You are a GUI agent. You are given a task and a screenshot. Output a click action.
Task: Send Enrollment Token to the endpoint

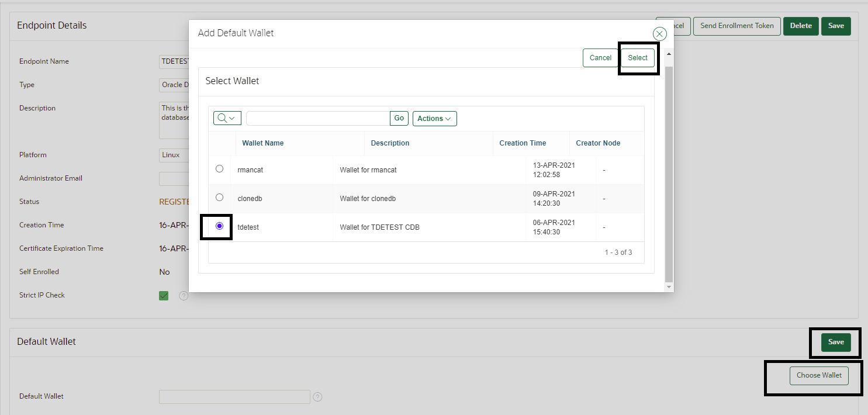pyautogui.click(x=736, y=26)
